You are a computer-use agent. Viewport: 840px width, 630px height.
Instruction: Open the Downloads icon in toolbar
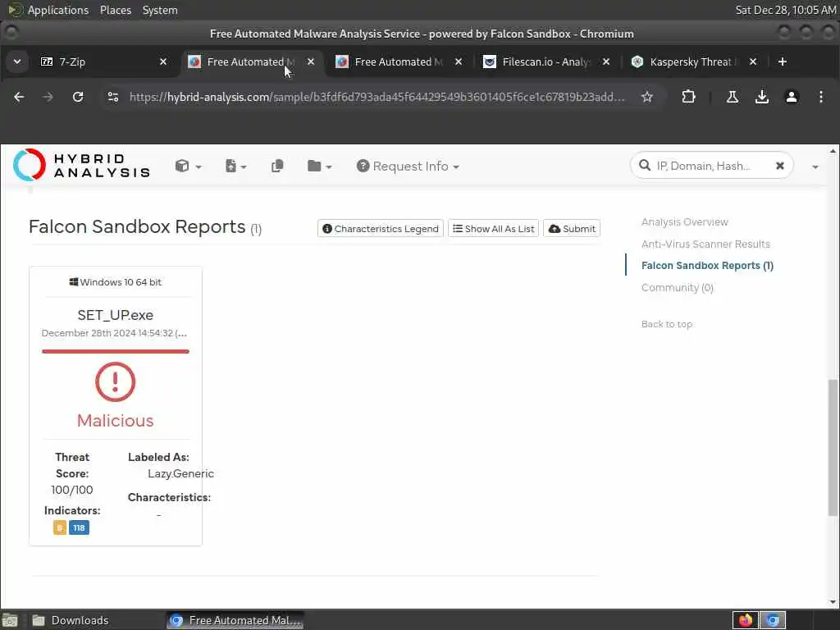click(x=762, y=97)
